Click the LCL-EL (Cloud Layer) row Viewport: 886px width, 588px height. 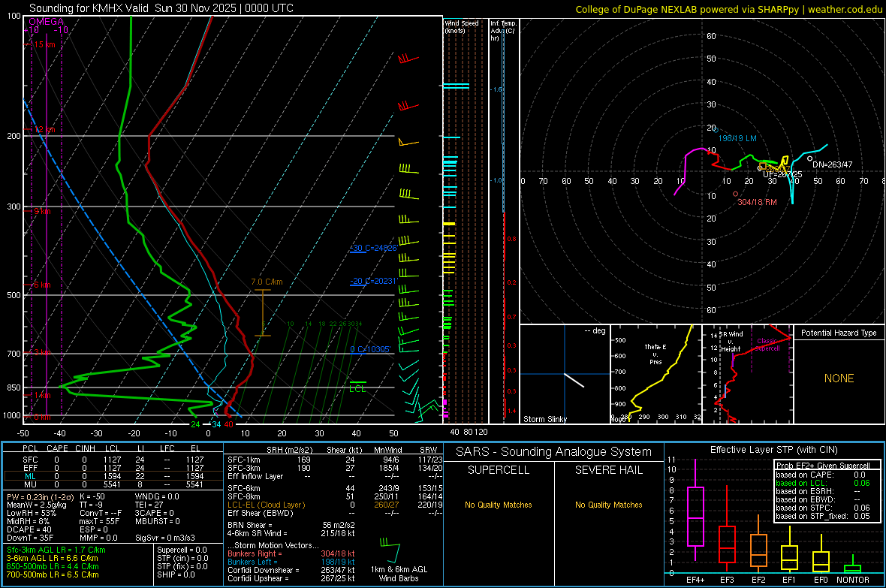point(335,505)
